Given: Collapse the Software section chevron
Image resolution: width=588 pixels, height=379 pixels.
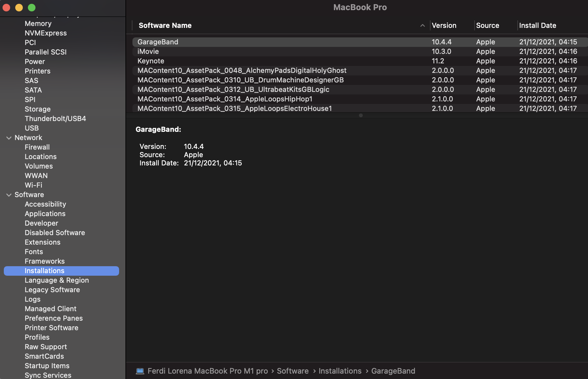Looking at the screenshot, I should (9, 195).
